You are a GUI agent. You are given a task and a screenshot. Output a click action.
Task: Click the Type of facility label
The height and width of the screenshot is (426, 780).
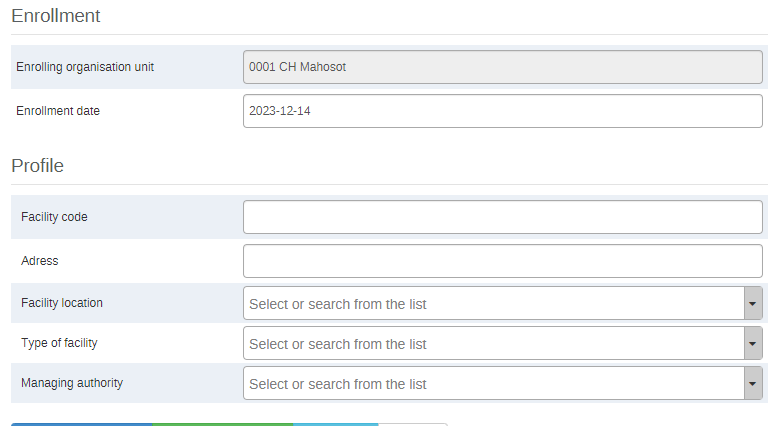pyautogui.click(x=59, y=343)
